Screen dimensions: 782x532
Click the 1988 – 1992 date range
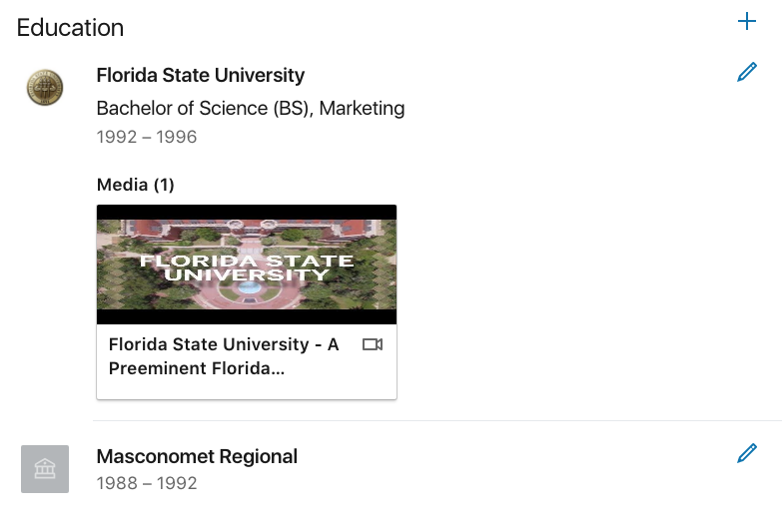(x=147, y=483)
